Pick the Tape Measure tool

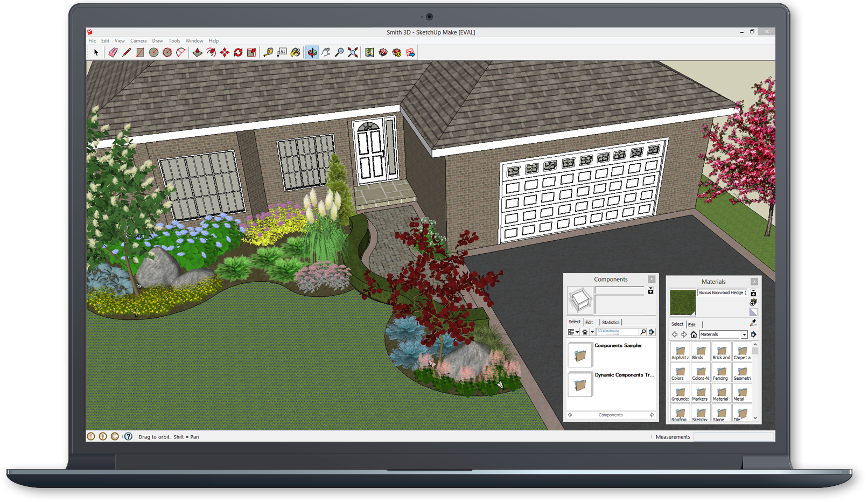pos(268,52)
